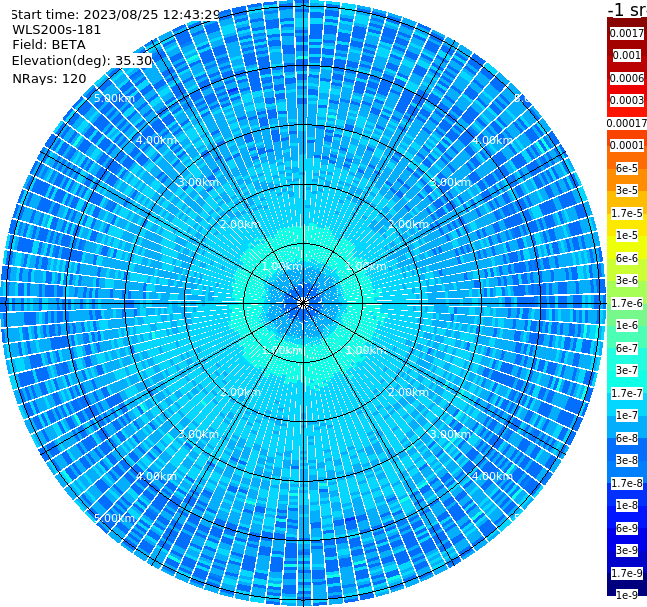
Task: Select the 1e-8 colorbar tick
Action: tap(627, 505)
